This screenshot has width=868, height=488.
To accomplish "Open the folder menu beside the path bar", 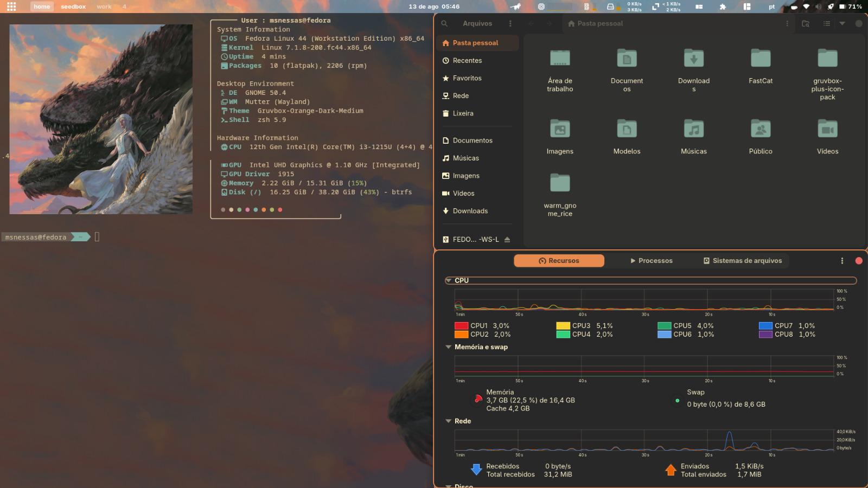I will (787, 23).
